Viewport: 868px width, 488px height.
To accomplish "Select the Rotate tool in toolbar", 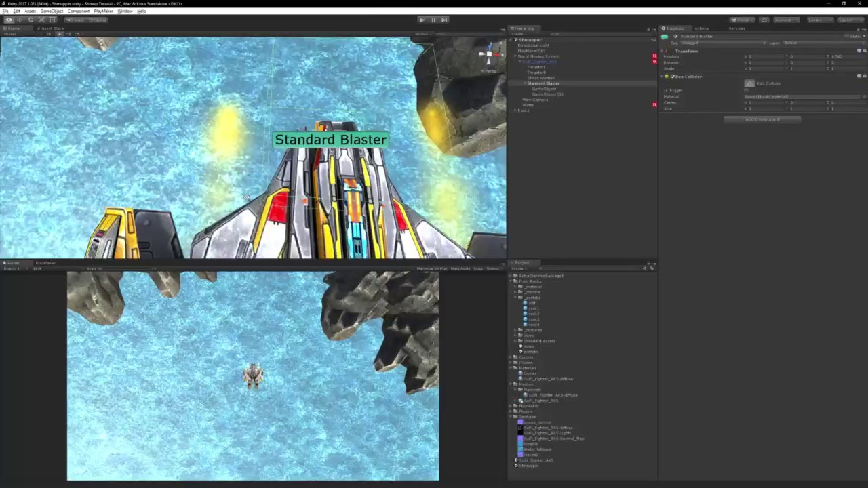I will pyautogui.click(x=31, y=20).
